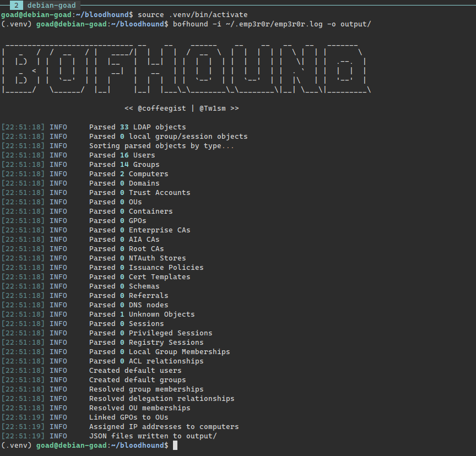Viewport: 476px width, 456px height.
Task: Click the 'Parsed 0 Schemas' line
Action: (x=124, y=286)
